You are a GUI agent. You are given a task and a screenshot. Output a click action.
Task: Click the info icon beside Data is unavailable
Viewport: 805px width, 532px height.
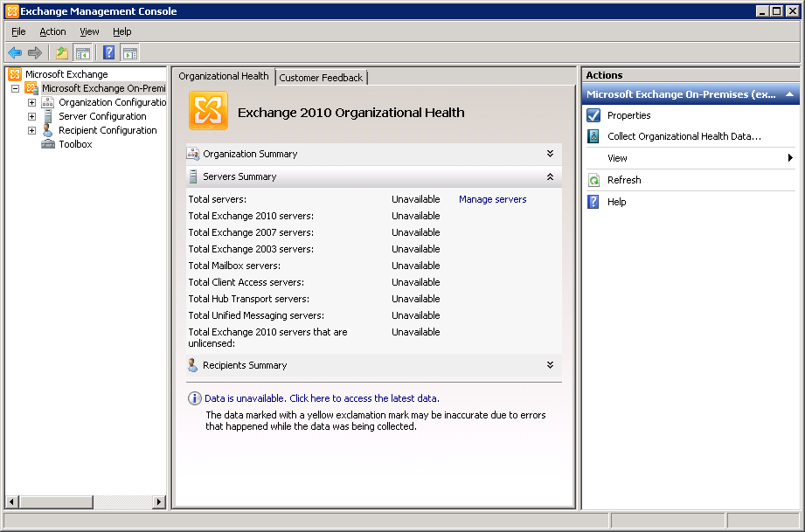tap(195, 398)
